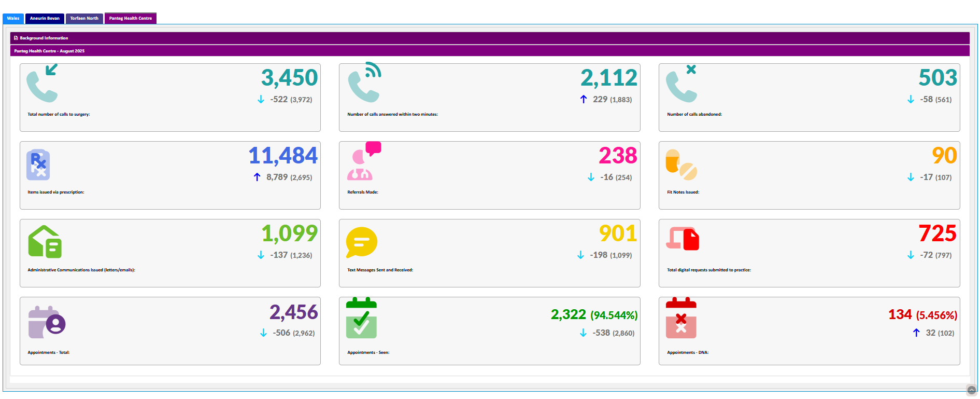This screenshot has height=399, width=980.
Task: Click the abandoned calls phone icon
Action: click(681, 84)
